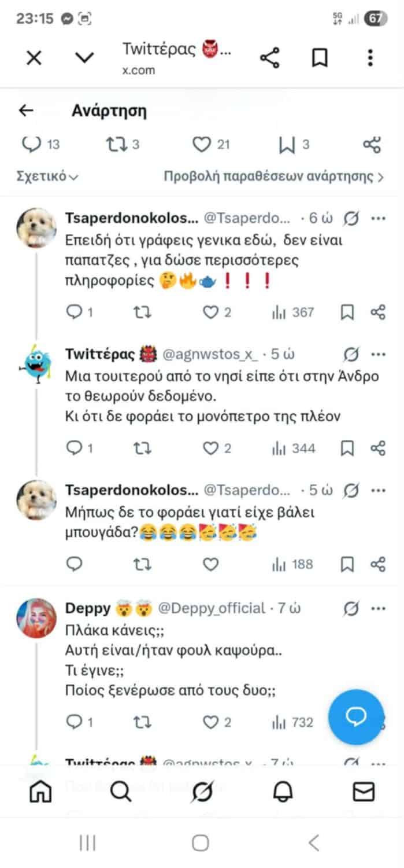Tap the dog avatar of the first Tsaperdonokolos reply
The height and width of the screenshot is (868, 404).
36,227
